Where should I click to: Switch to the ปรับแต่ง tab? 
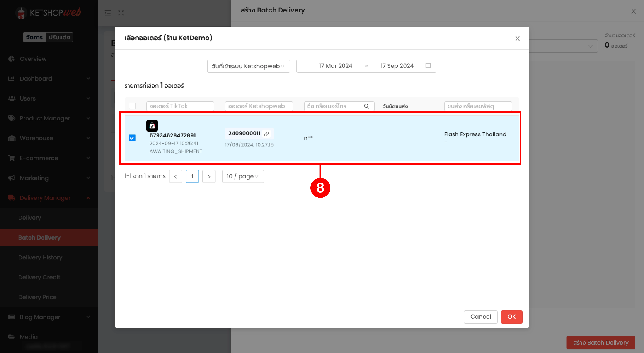pos(59,37)
